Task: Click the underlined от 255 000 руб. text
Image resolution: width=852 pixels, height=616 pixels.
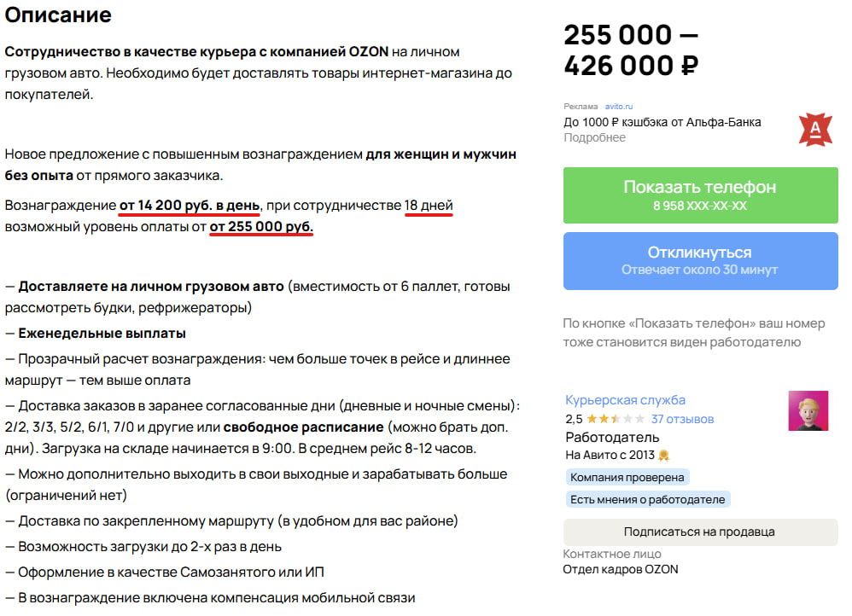Action: [261, 227]
